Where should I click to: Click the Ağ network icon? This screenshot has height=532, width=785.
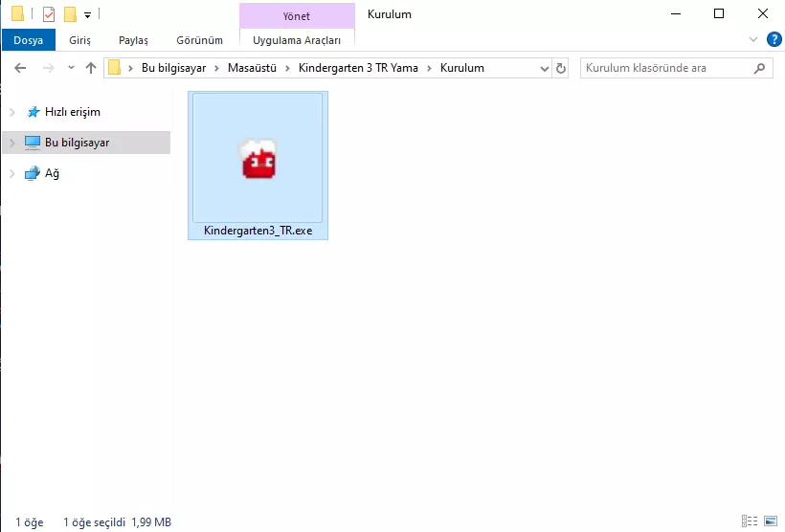click(x=33, y=173)
